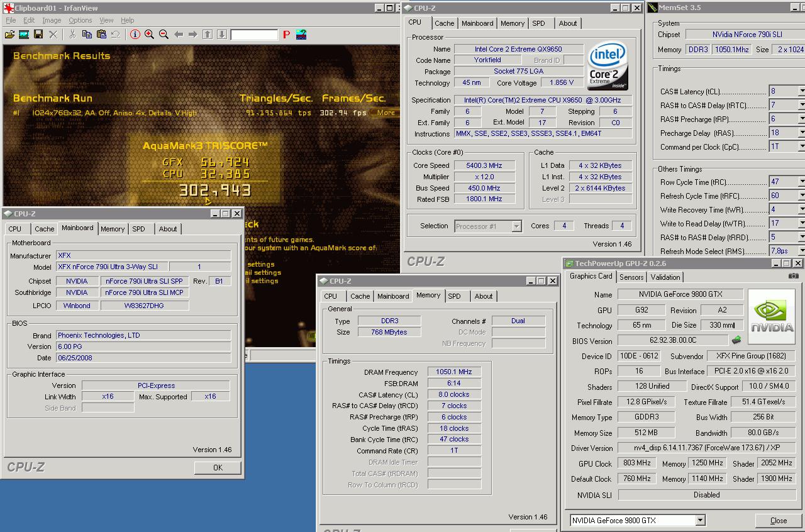Click the More button in AquaMark results
805x532 pixels.
tap(386, 113)
